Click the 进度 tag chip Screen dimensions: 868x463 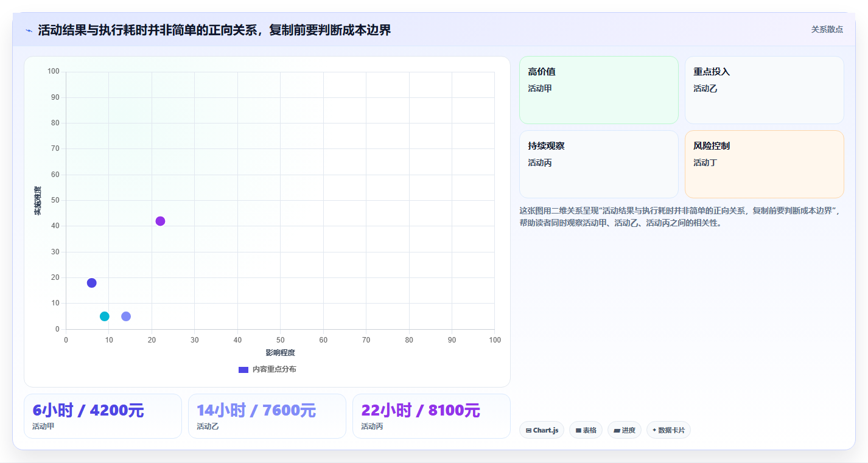pos(625,430)
